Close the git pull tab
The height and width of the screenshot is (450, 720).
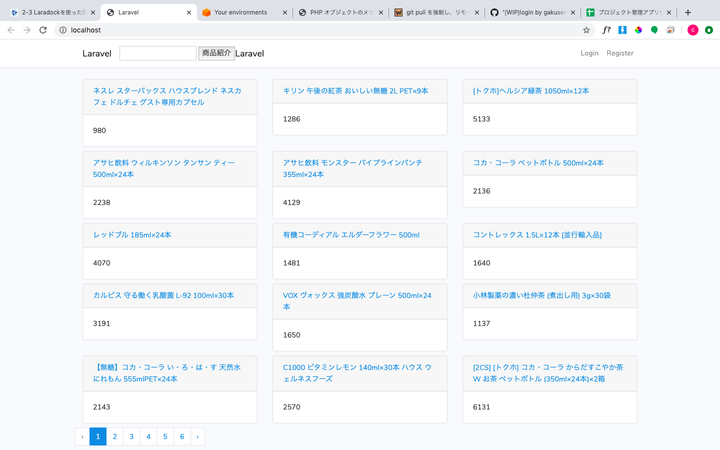click(477, 12)
